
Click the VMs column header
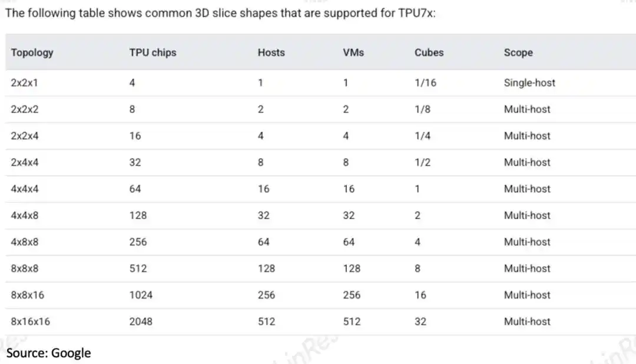[353, 53]
